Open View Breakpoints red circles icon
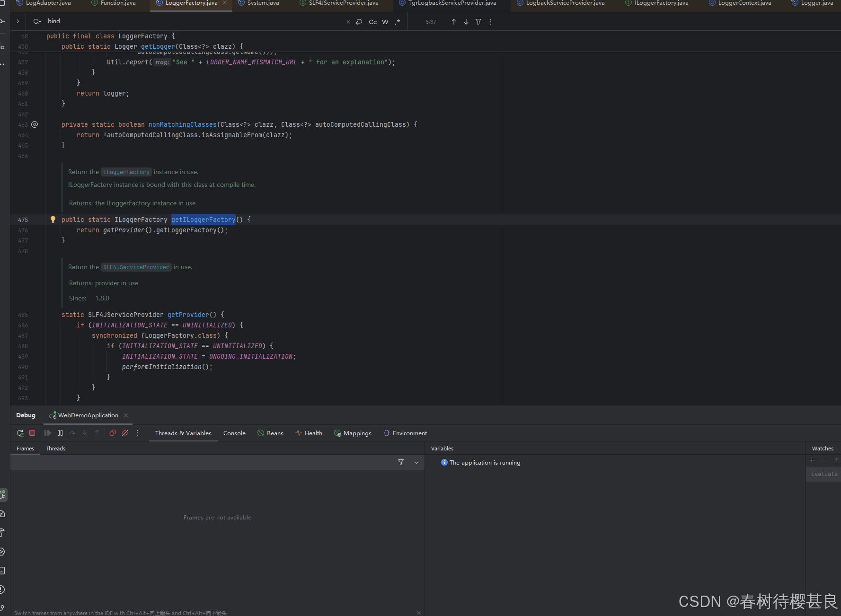The height and width of the screenshot is (616, 841). click(x=113, y=433)
